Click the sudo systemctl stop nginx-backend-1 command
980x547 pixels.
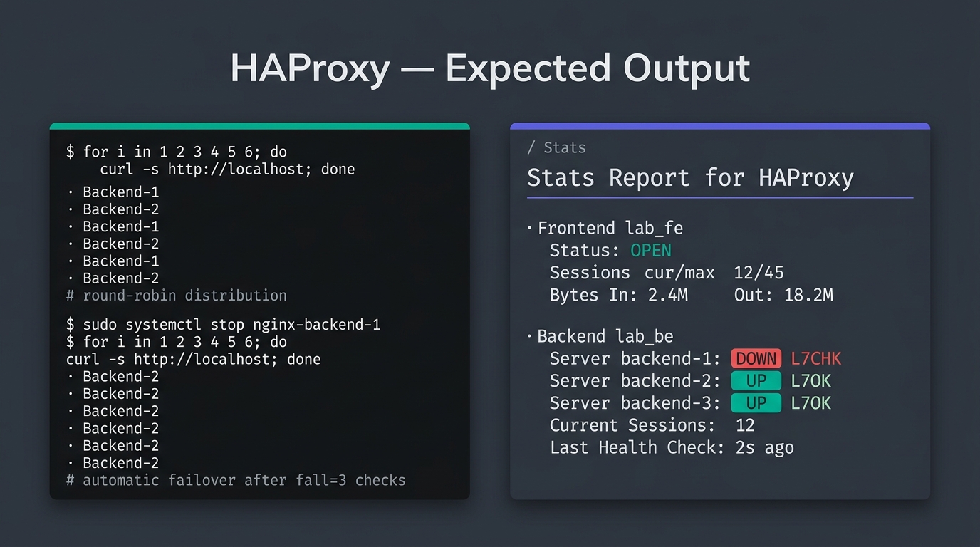tap(224, 325)
